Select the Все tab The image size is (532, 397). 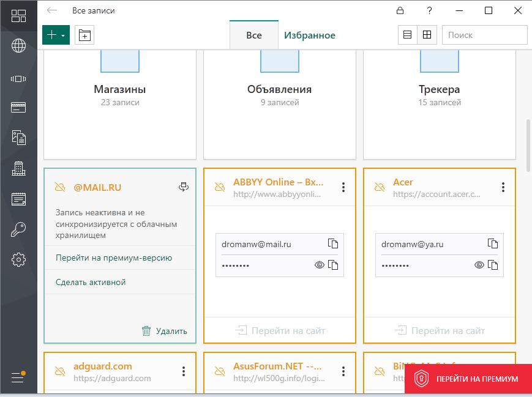(x=254, y=35)
